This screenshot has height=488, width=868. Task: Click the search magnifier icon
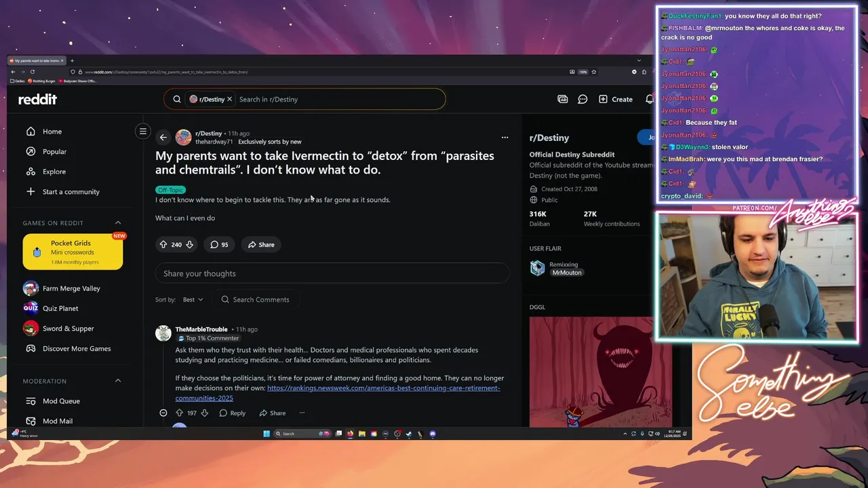pos(177,99)
